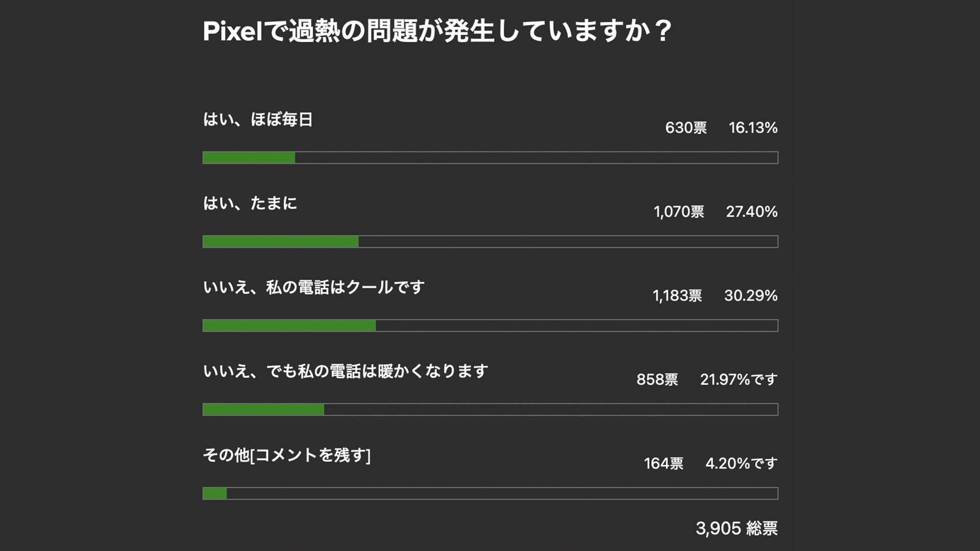This screenshot has height=551, width=980.
Task: Click the poll title about Pixel overheating
Action: point(437,32)
